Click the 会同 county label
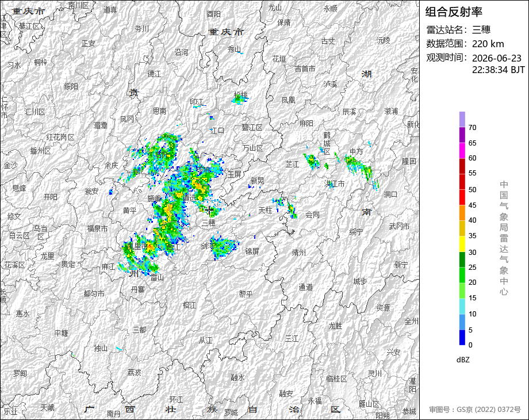The image size is (529, 420). 312,215
